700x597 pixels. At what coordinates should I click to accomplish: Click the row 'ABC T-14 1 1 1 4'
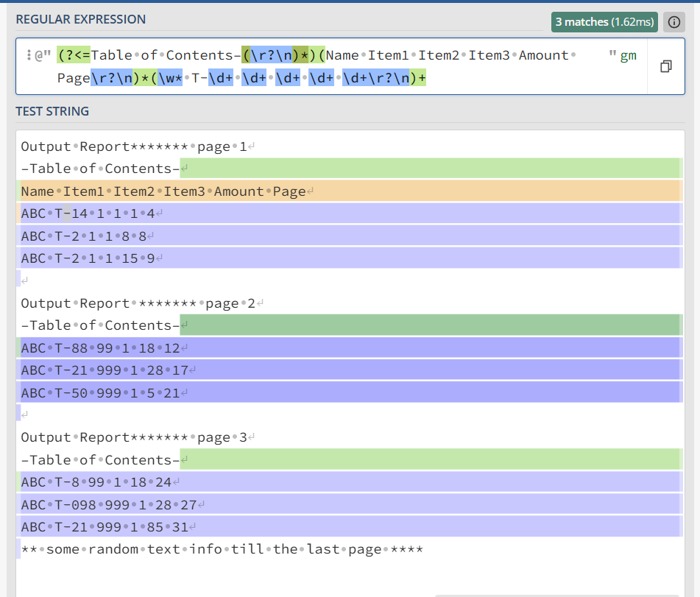click(x=88, y=213)
